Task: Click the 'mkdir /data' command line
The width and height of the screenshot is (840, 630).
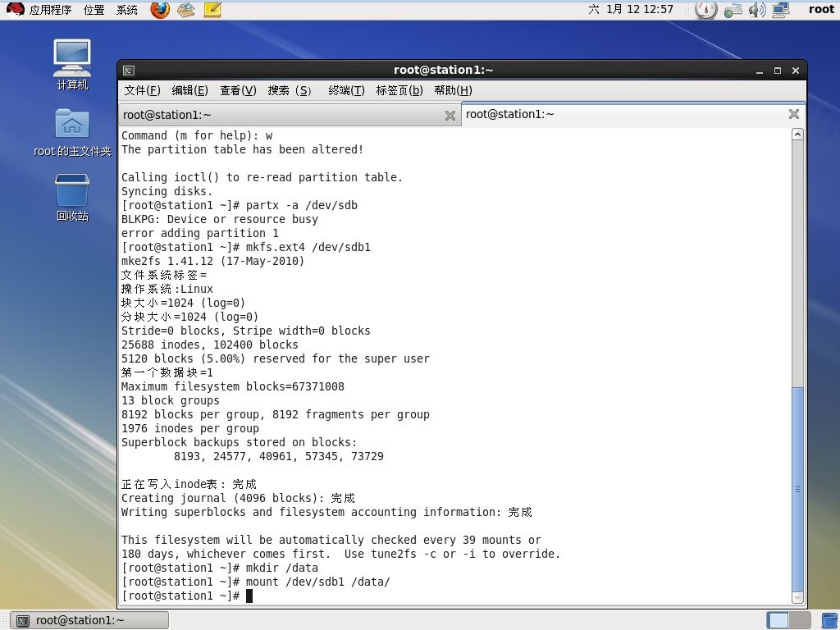Action: pos(282,568)
